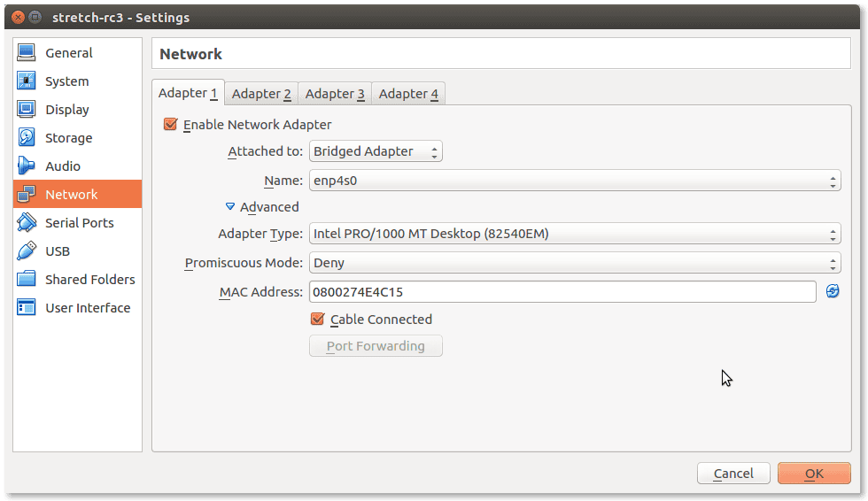
Task: Open the Adapter Type dropdown
Action: tap(575, 234)
